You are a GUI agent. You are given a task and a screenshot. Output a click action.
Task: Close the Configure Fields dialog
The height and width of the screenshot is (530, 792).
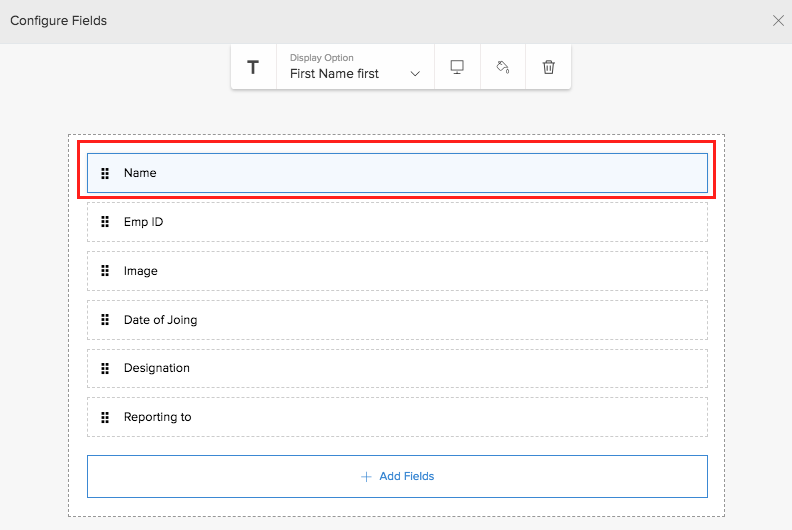[x=778, y=20]
